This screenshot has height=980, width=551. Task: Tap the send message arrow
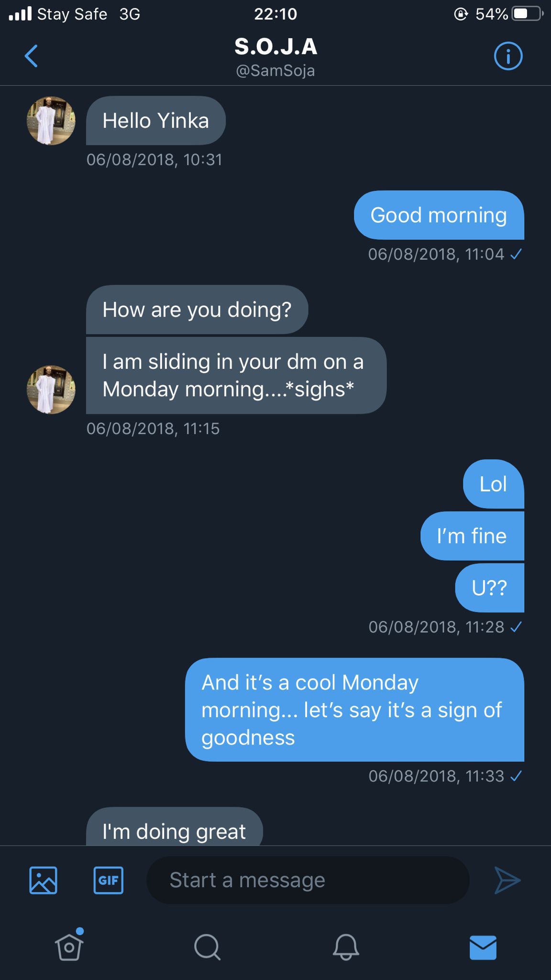coord(507,880)
